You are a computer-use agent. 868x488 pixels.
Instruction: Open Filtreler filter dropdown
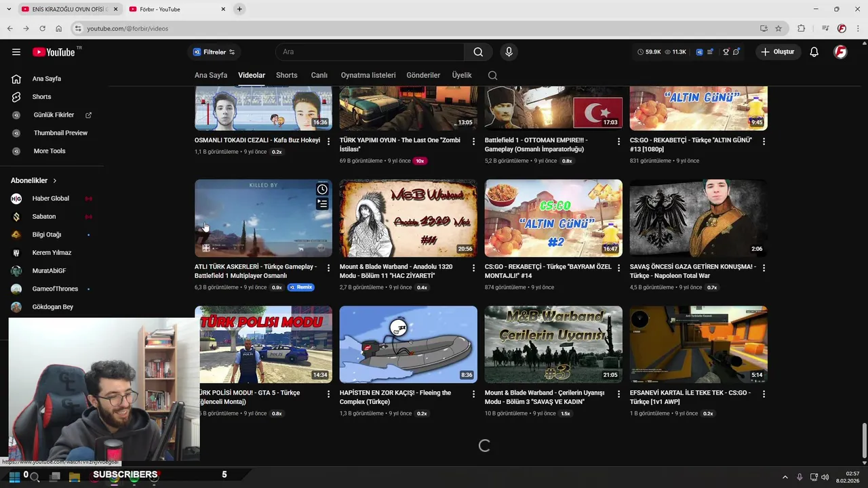click(x=214, y=52)
